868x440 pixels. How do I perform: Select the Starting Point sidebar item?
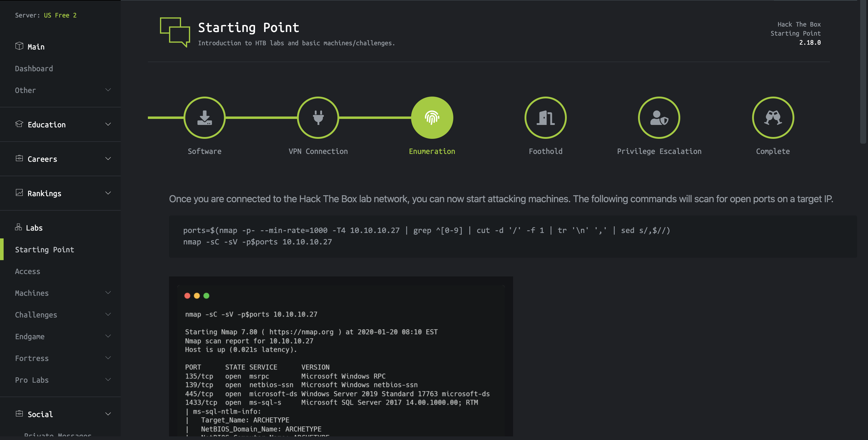pos(44,249)
